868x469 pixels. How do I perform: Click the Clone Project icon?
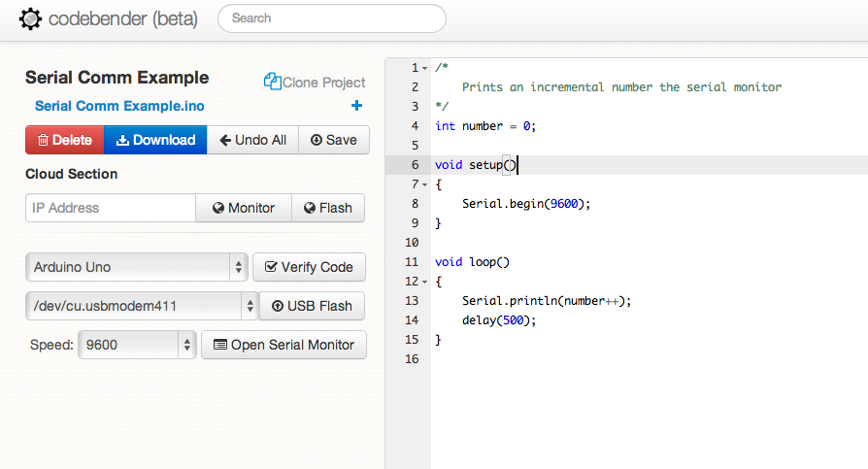[x=272, y=82]
